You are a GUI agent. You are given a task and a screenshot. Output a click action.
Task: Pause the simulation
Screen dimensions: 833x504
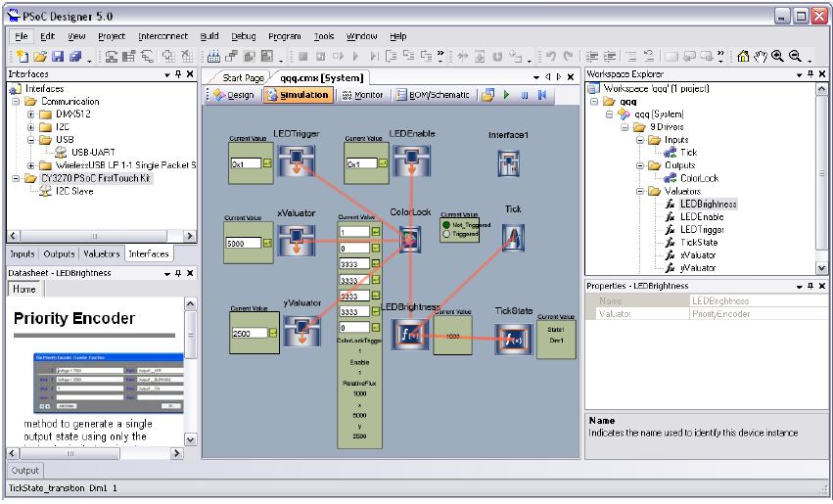[525, 95]
